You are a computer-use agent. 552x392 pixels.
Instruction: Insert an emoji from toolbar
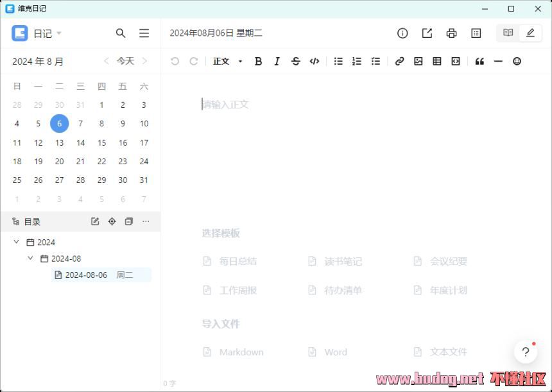(x=517, y=62)
